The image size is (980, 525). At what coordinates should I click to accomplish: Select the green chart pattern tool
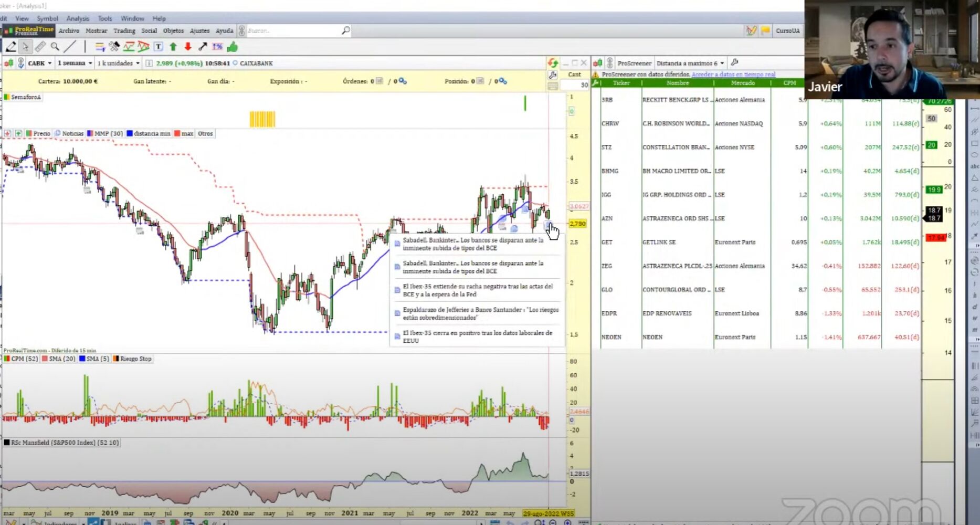(x=129, y=47)
